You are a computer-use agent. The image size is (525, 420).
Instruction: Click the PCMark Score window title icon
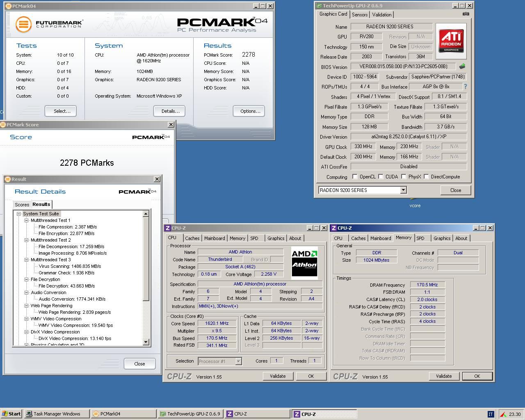(x=3, y=125)
